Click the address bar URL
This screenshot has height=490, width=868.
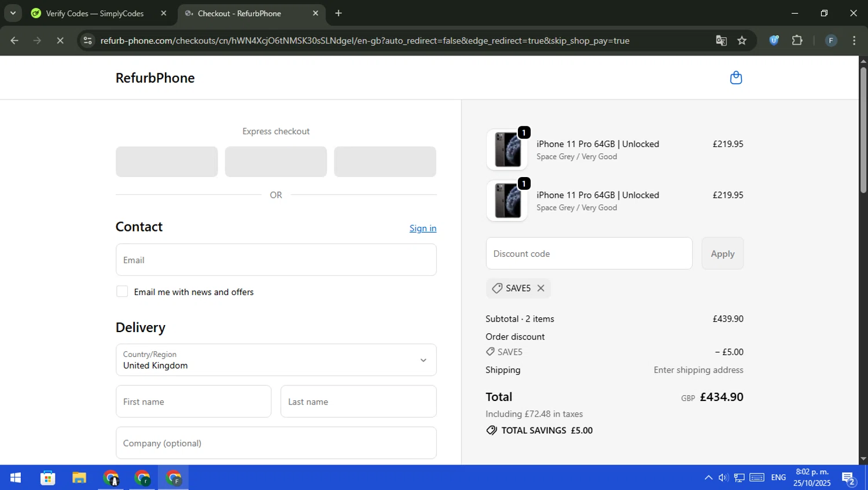[365, 40]
